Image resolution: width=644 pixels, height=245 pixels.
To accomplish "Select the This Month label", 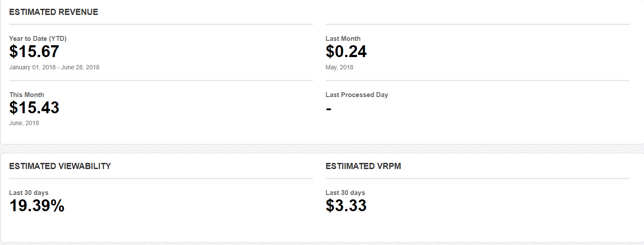I will click(26, 95).
